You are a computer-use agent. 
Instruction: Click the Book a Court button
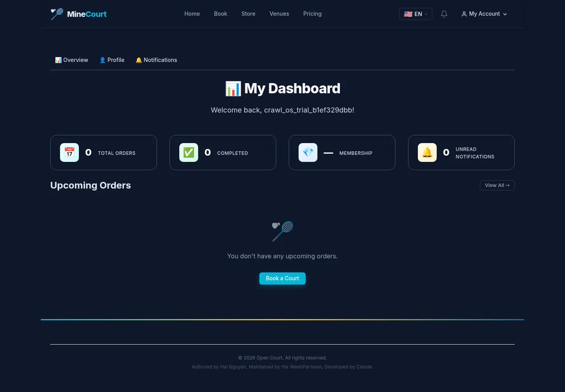click(x=282, y=278)
